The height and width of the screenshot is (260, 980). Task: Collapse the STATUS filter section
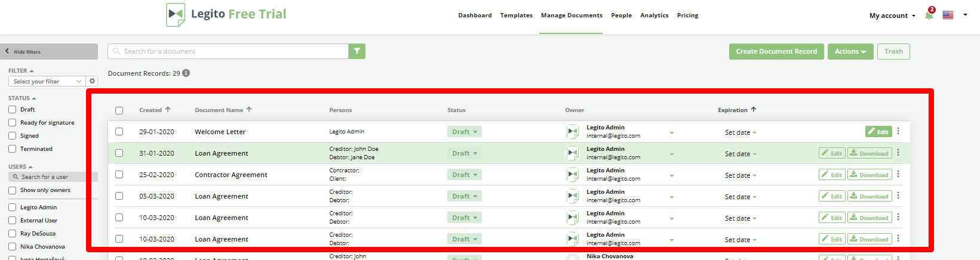tap(22, 98)
